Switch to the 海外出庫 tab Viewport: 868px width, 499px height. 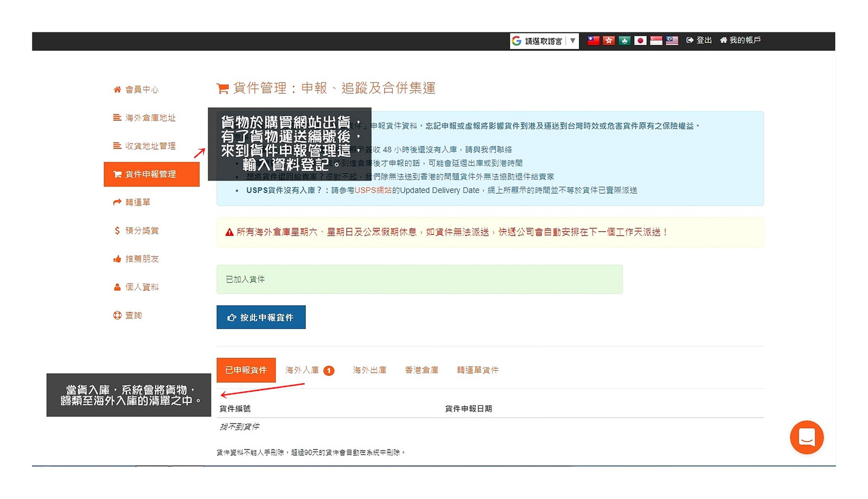pos(369,370)
